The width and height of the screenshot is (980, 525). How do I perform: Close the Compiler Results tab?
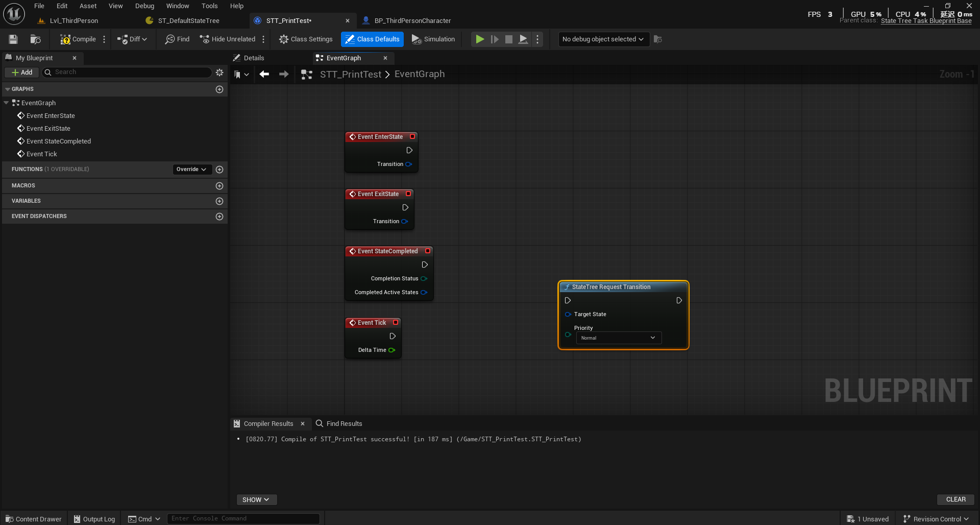(x=303, y=424)
